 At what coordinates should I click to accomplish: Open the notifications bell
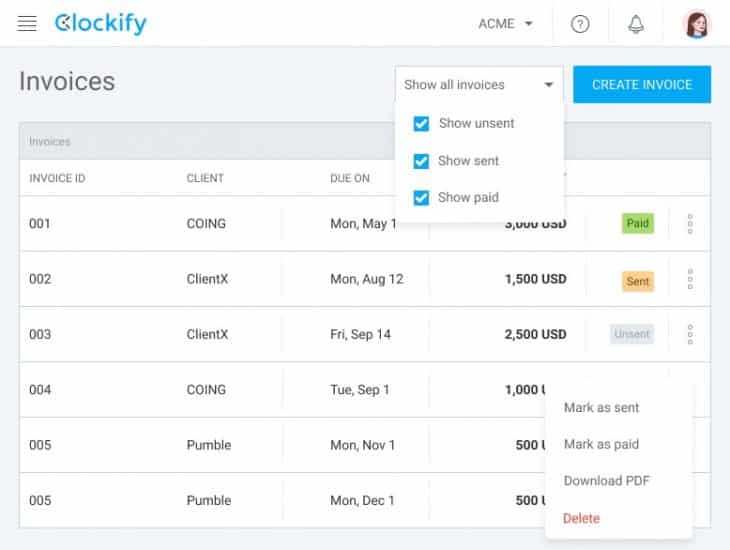(636, 24)
